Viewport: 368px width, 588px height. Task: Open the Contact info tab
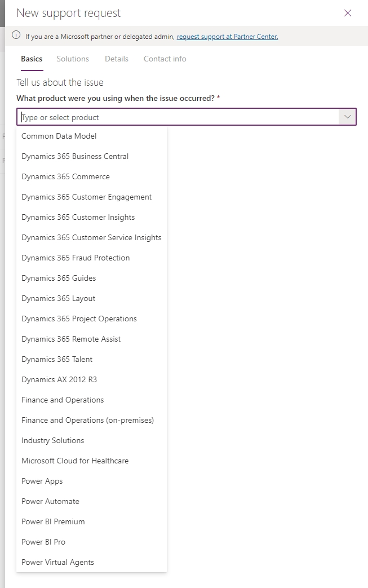165,59
